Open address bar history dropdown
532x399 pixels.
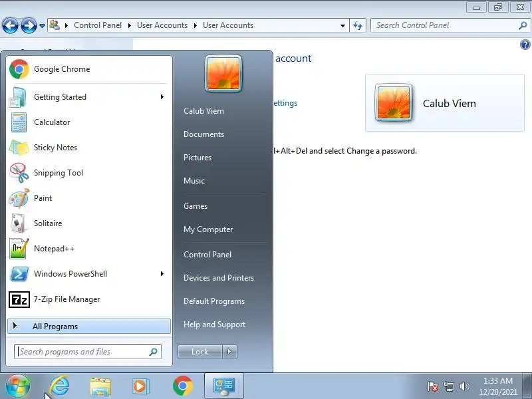click(x=342, y=26)
